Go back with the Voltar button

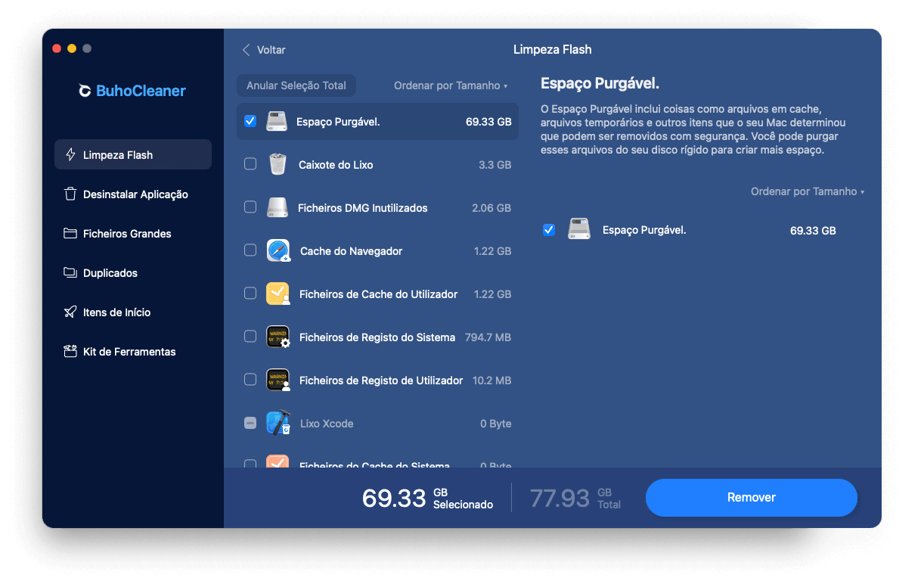click(x=264, y=50)
